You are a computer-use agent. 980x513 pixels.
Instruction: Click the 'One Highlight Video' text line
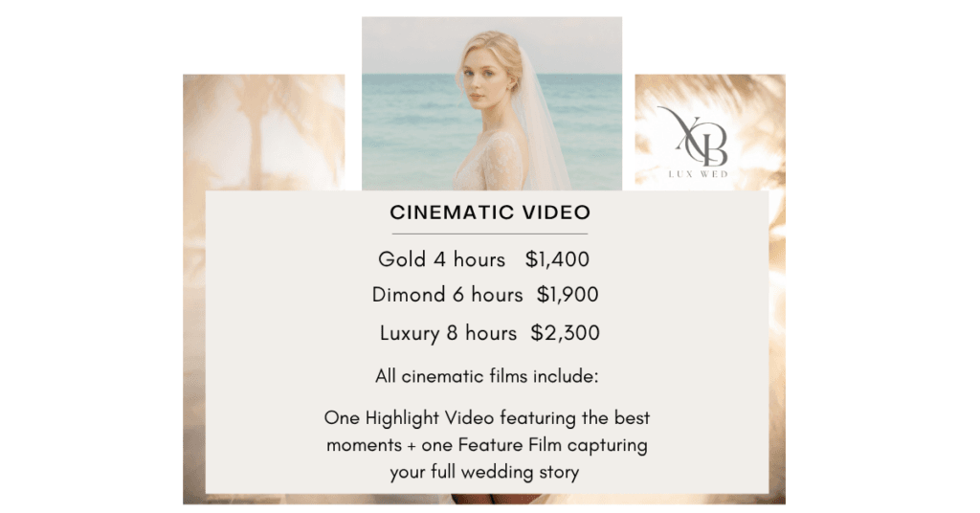(487, 418)
